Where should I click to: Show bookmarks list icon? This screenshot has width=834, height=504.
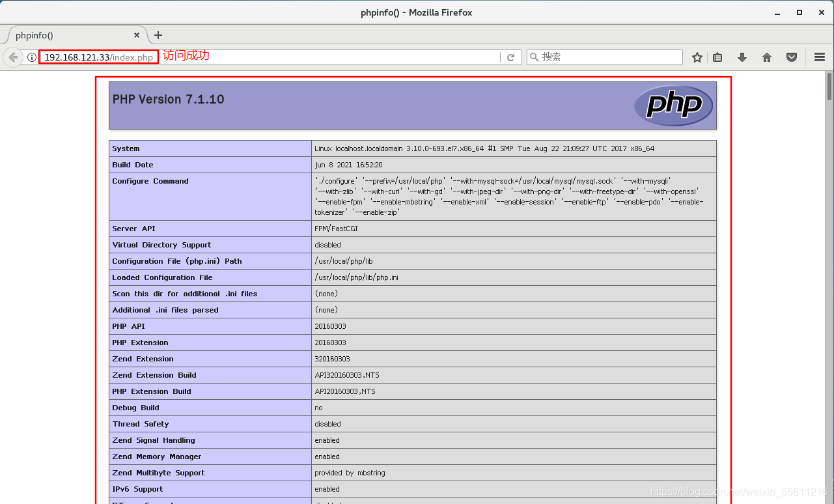coord(717,57)
